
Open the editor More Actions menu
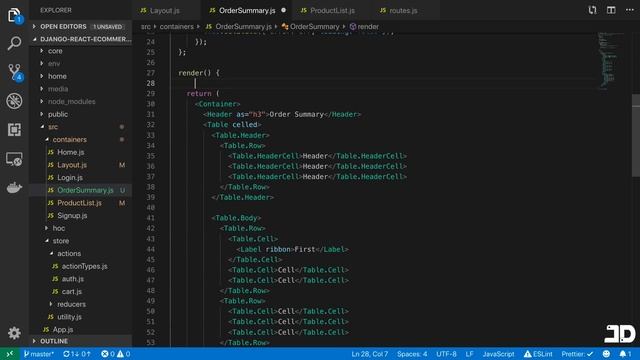(629, 10)
